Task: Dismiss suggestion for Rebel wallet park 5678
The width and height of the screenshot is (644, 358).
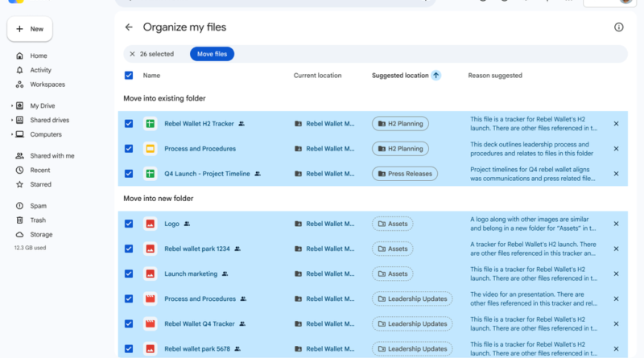Action: pos(616,349)
